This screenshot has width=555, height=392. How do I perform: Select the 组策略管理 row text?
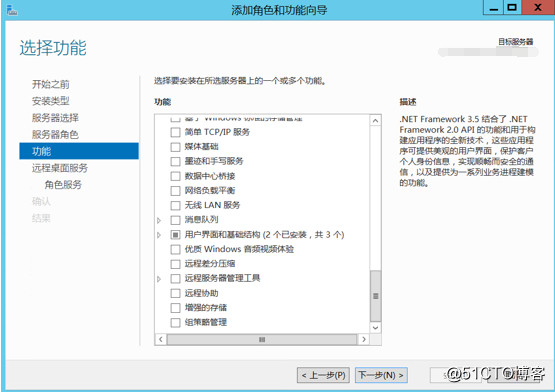click(206, 322)
